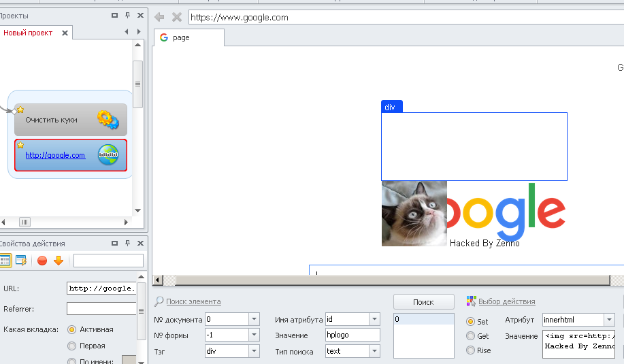Open the Поиск элемента link
The image size is (624, 364).
193,301
